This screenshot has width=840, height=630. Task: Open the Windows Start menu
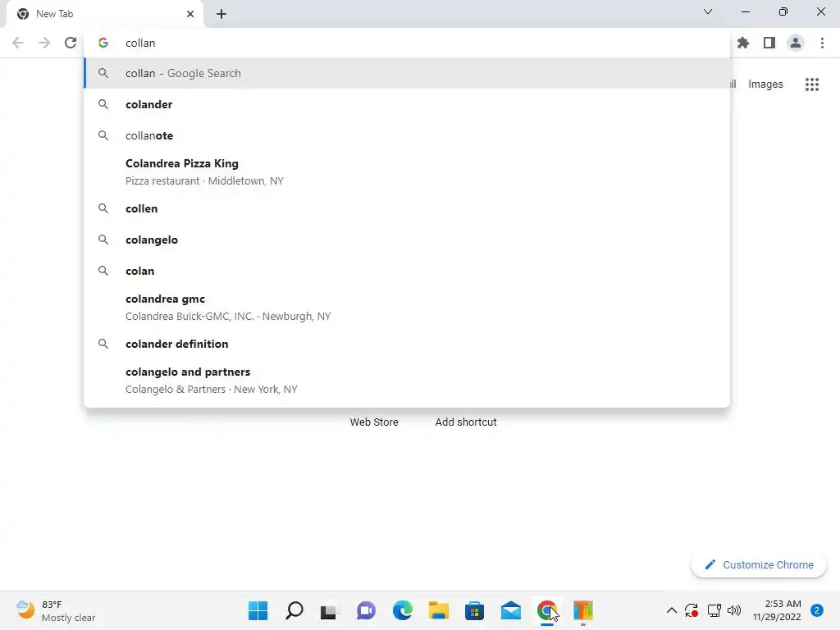coord(258,610)
